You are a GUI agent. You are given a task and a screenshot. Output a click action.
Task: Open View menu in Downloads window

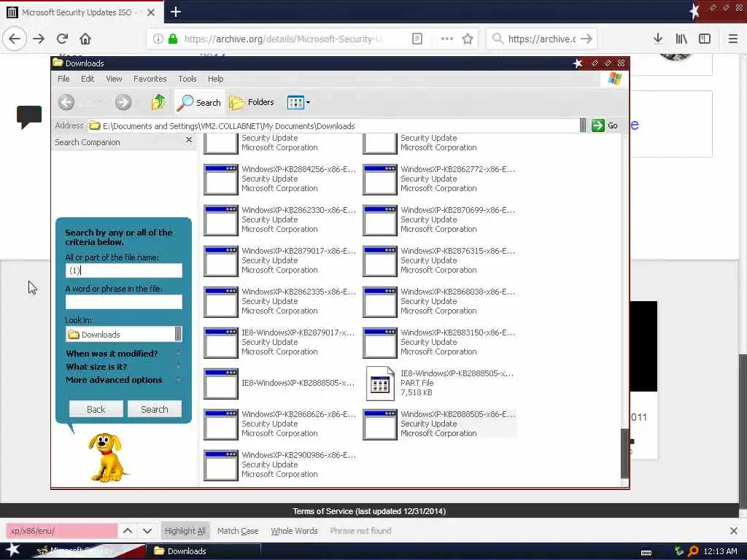pyautogui.click(x=114, y=79)
